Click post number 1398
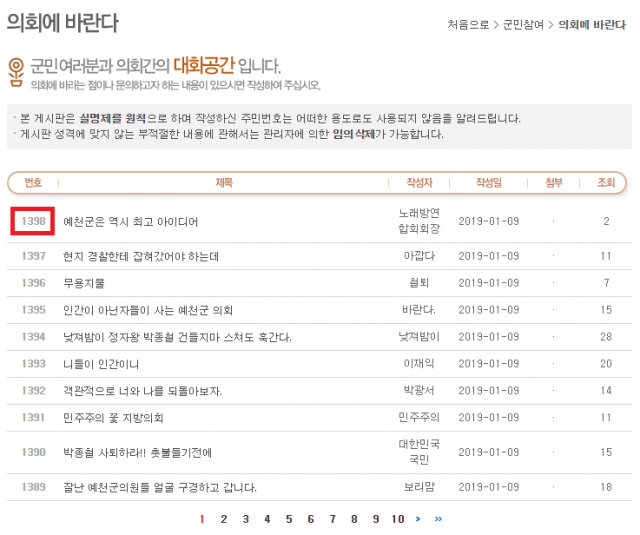Image resolution: width=640 pixels, height=535 pixels. pyautogui.click(x=33, y=221)
